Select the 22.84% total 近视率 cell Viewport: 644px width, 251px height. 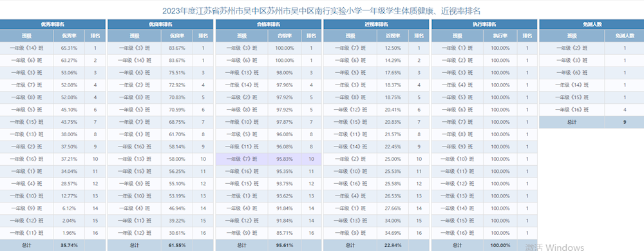(393, 245)
